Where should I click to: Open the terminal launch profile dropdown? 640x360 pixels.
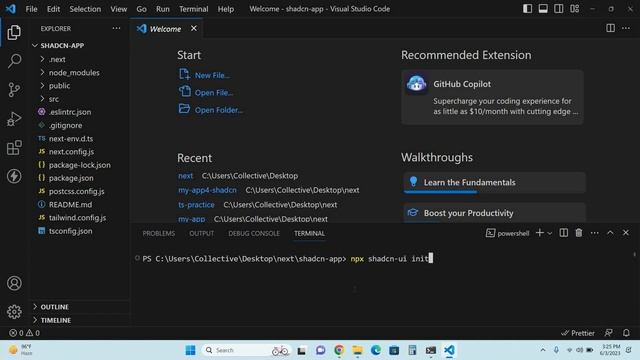(549, 233)
